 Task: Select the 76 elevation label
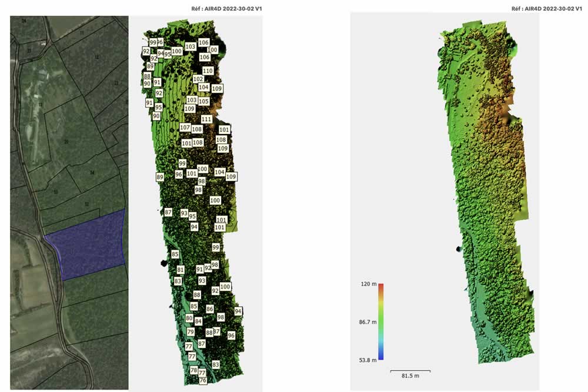pyautogui.click(x=203, y=381)
